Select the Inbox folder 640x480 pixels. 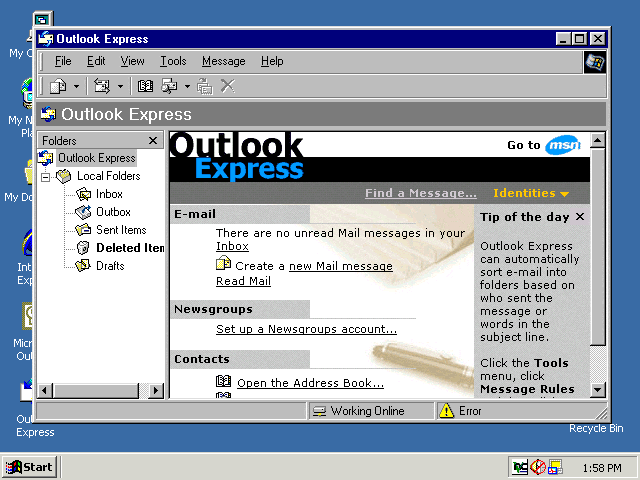tap(109, 194)
